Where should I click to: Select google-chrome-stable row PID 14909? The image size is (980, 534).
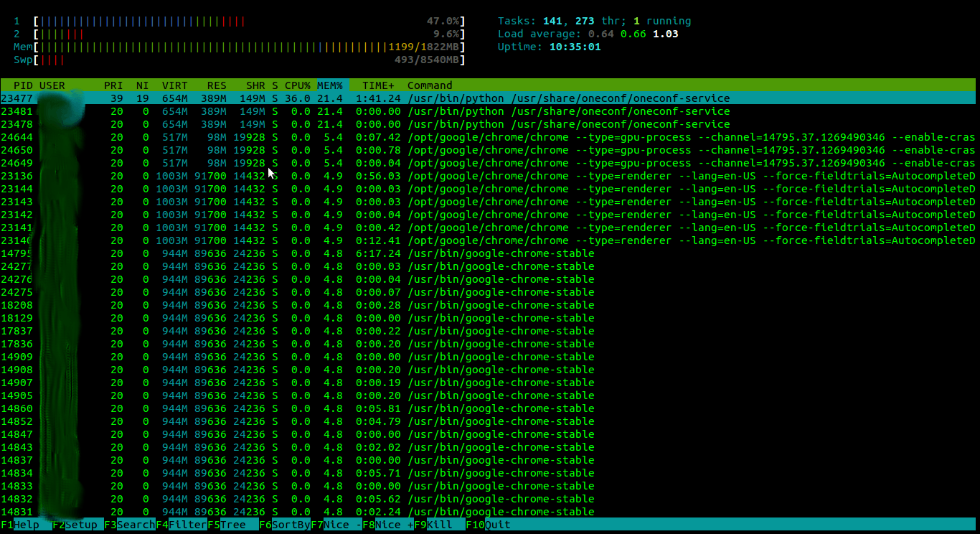click(x=488, y=357)
